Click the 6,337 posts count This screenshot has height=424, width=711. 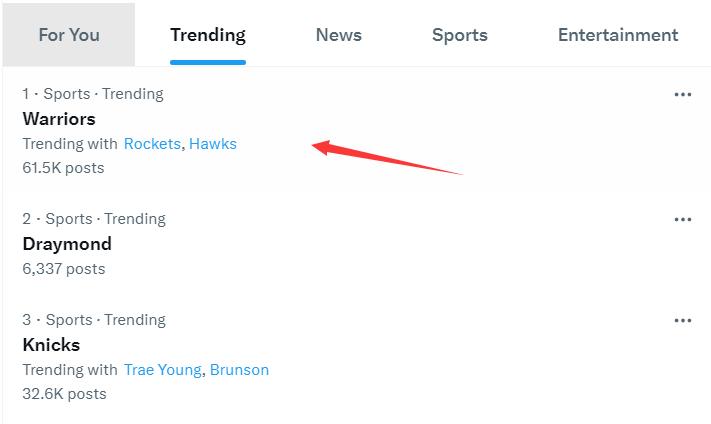pyautogui.click(x=63, y=269)
